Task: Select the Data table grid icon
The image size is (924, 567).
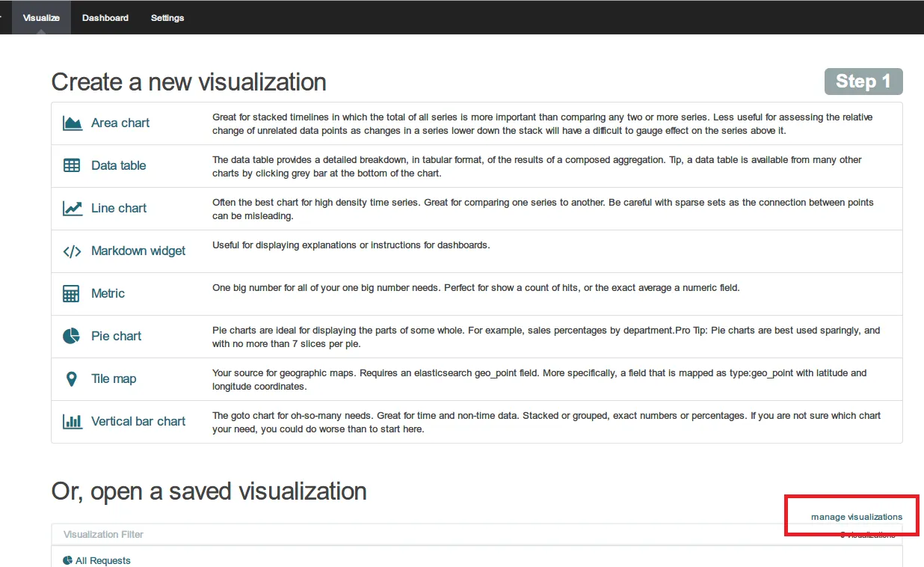Action: pyautogui.click(x=71, y=165)
